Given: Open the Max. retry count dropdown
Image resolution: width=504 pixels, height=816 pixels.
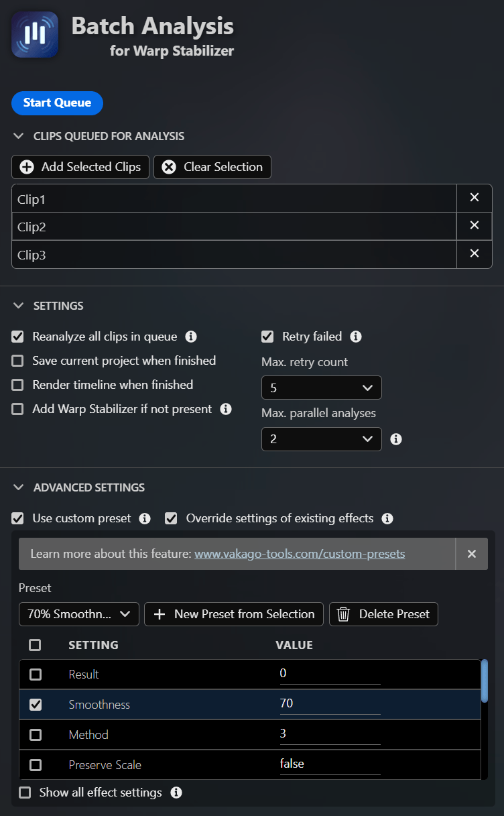Looking at the screenshot, I should click(x=321, y=388).
